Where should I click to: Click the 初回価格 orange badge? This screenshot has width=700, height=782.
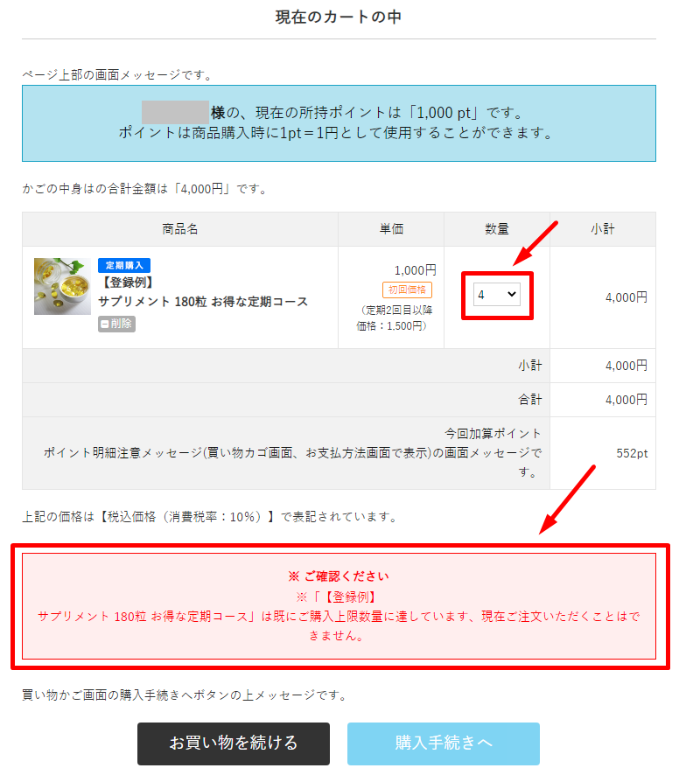(407, 290)
